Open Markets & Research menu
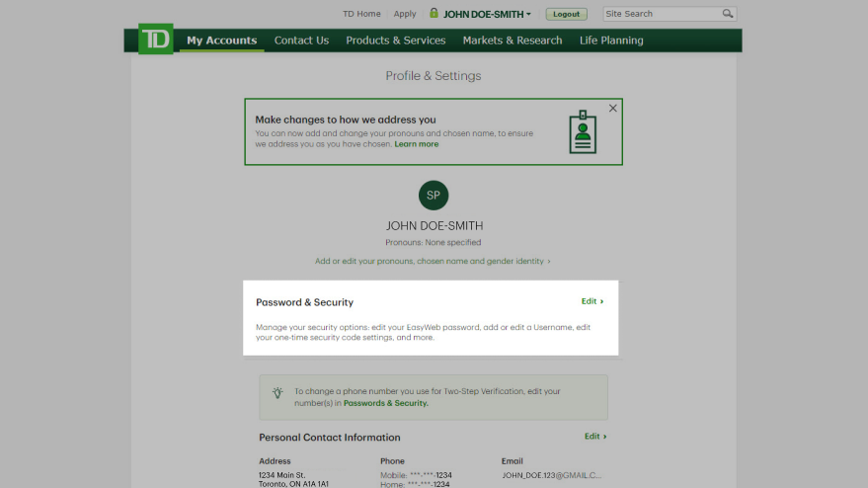Image resolution: width=868 pixels, height=488 pixels. click(x=513, y=41)
